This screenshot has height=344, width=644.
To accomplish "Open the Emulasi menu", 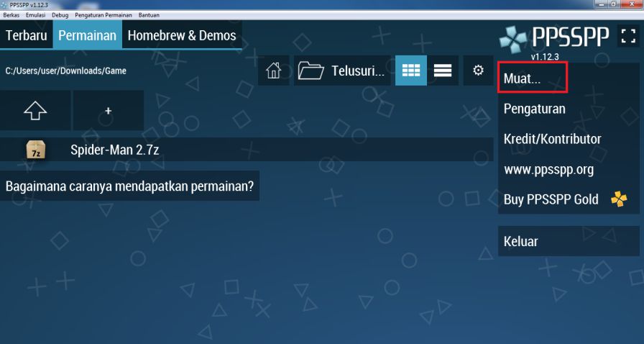I will coord(36,15).
